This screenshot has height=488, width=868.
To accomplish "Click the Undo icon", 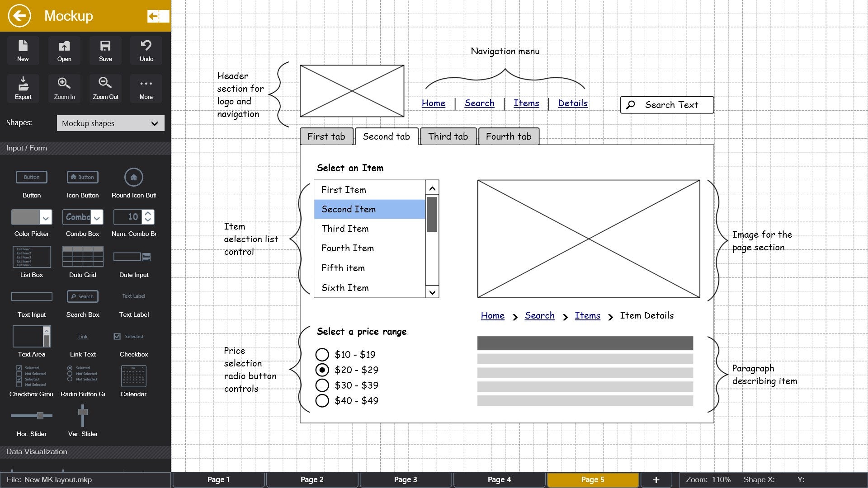I will [x=146, y=51].
